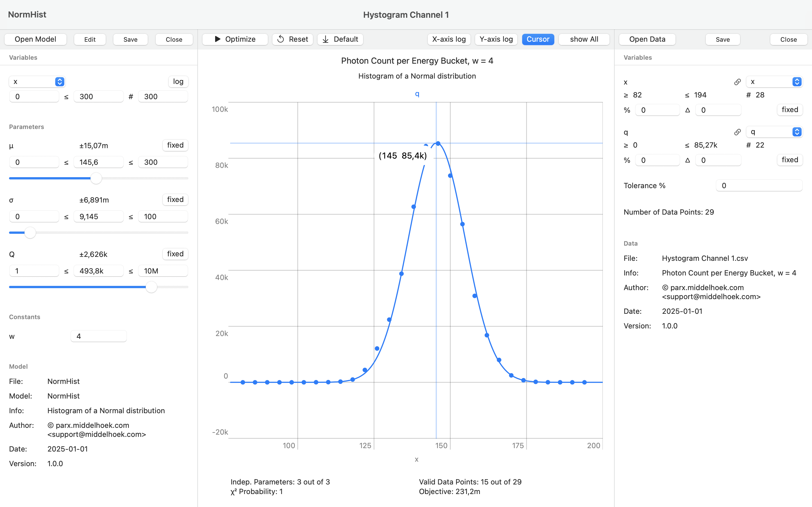
Task: Click the Open Model button
Action: (35, 39)
